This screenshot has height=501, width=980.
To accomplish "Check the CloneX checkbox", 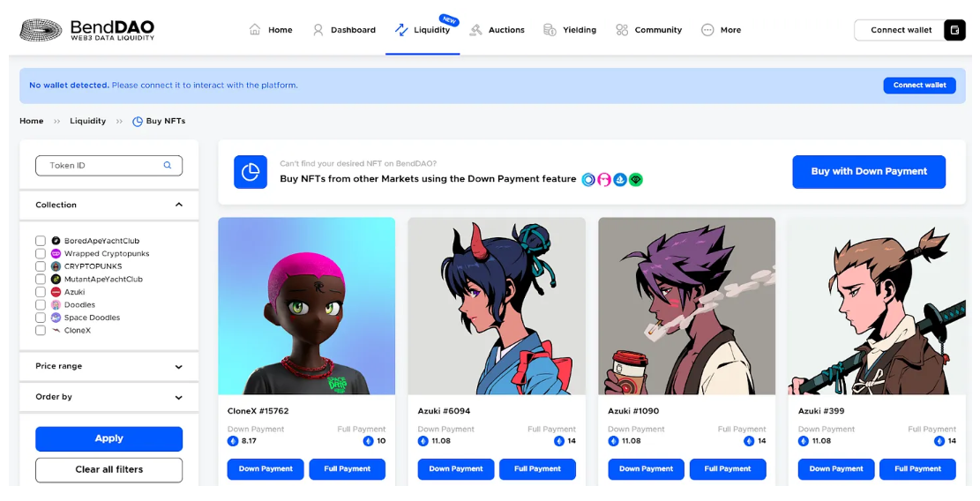I will tap(41, 331).
